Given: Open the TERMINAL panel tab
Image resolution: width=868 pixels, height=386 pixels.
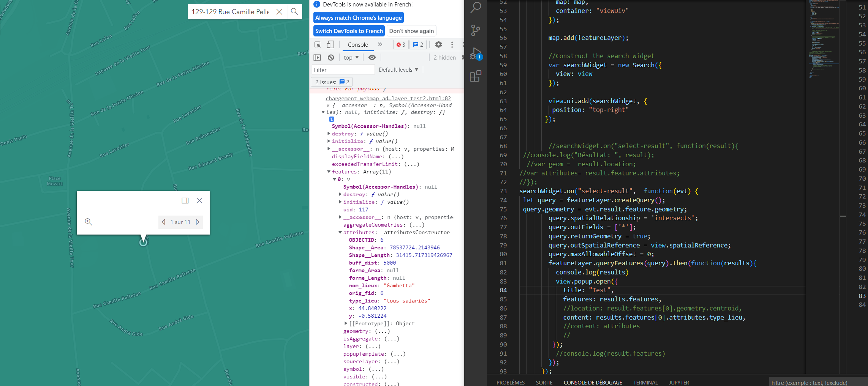Looking at the screenshot, I should pos(645,382).
